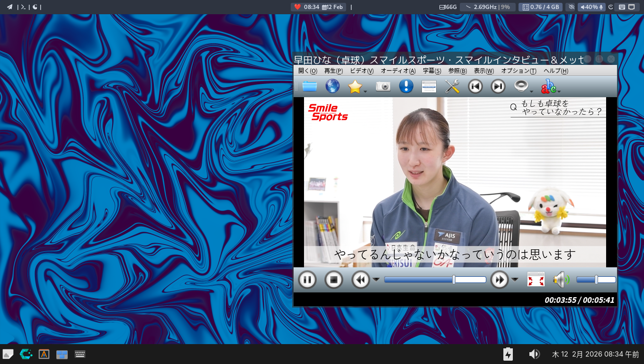Screen dimensions: 644x364
Task: Open the orange lambda application in taskbar
Action: click(44, 354)
